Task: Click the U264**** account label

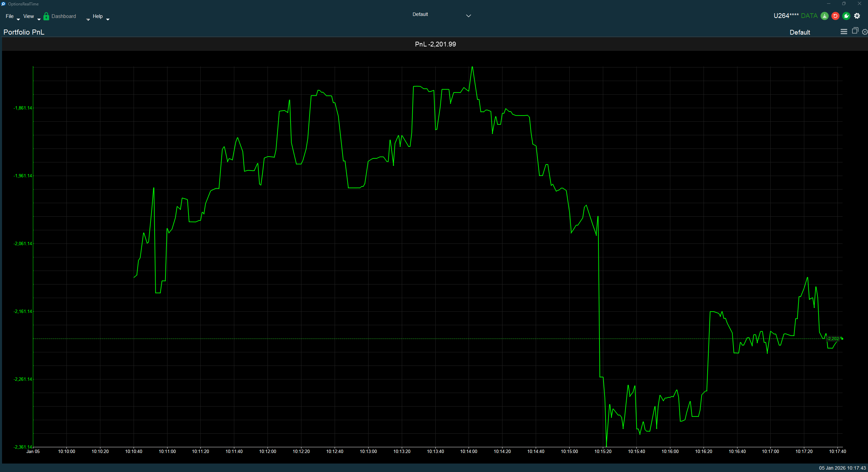Action: pos(786,16)
